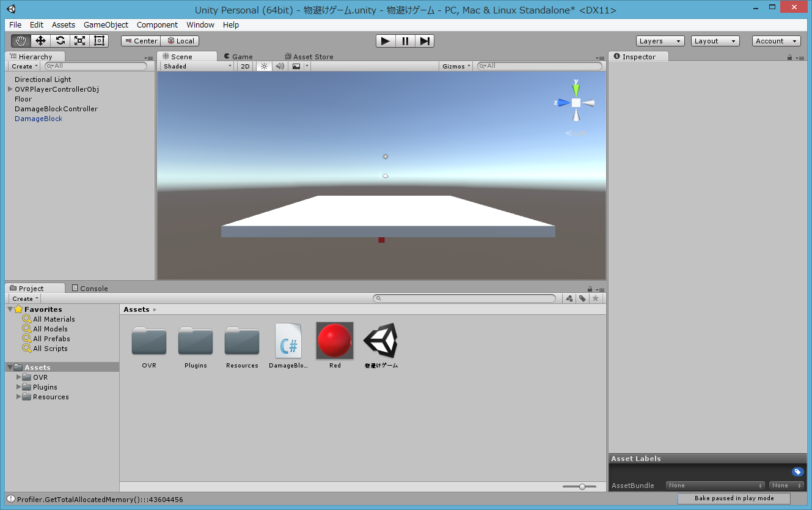The height and width of the screenshot is (510, 812).
Task: Switch to the Asset Store tab
Action: tap(309, 56)
